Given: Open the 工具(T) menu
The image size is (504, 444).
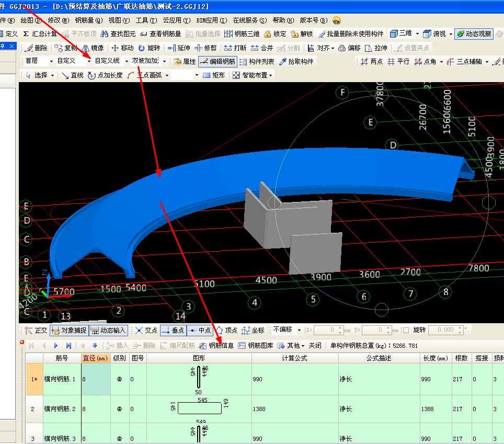Looking at the screenshot, I should point(146,20).
